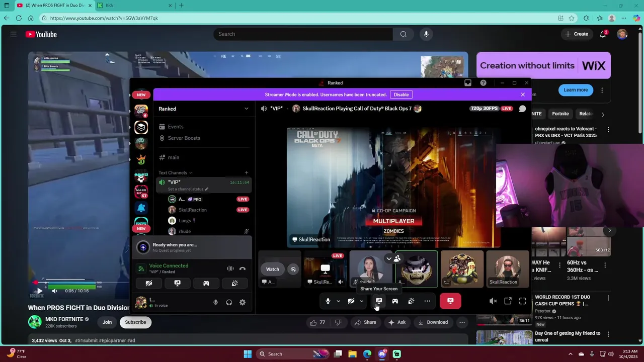
Task: Collapse the participants row with chevron
Action: [388, 259]
